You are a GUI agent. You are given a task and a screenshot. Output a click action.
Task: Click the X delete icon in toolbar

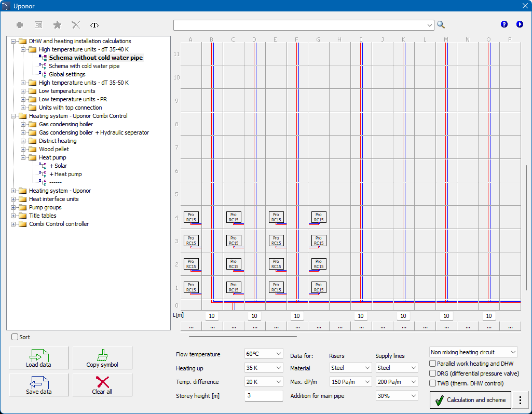[76, 25]
